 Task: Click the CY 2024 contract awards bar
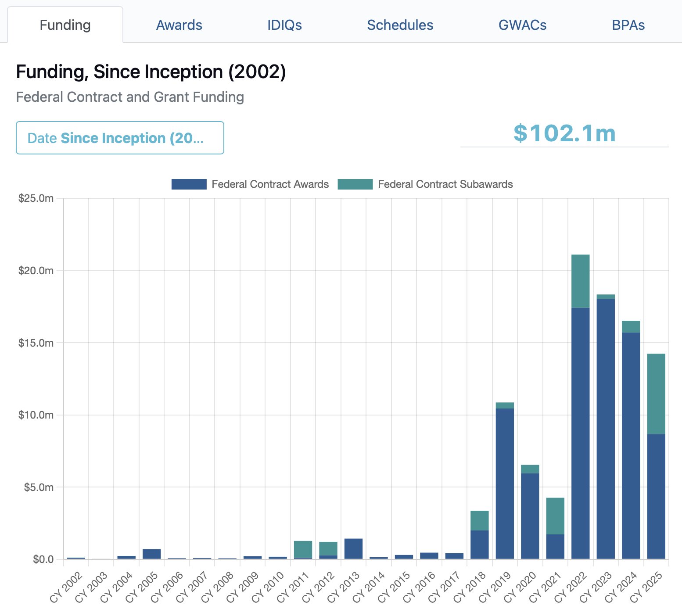[x=631, y=445]
